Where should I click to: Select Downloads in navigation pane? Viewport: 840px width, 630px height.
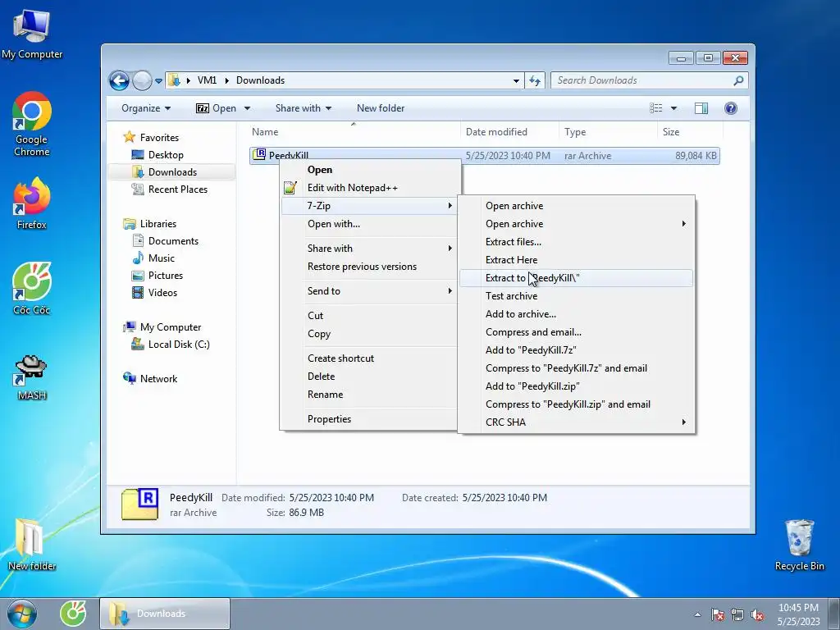pos(172,172)
